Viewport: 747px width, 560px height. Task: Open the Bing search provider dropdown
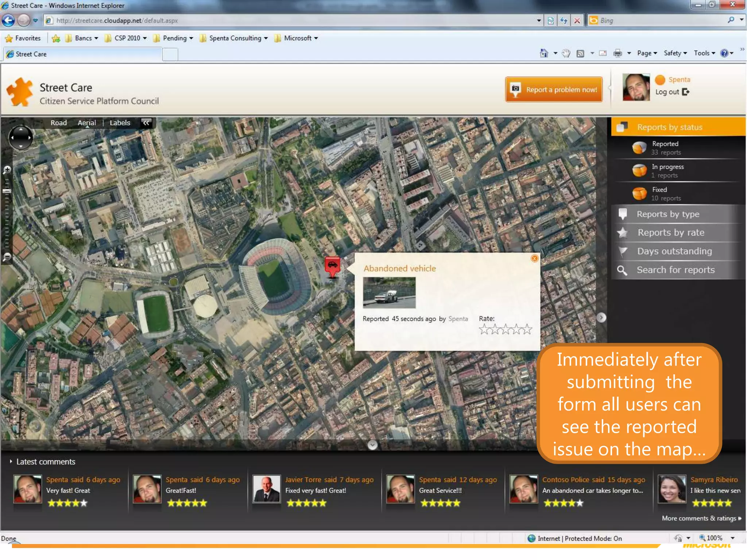tap(742, 20)
